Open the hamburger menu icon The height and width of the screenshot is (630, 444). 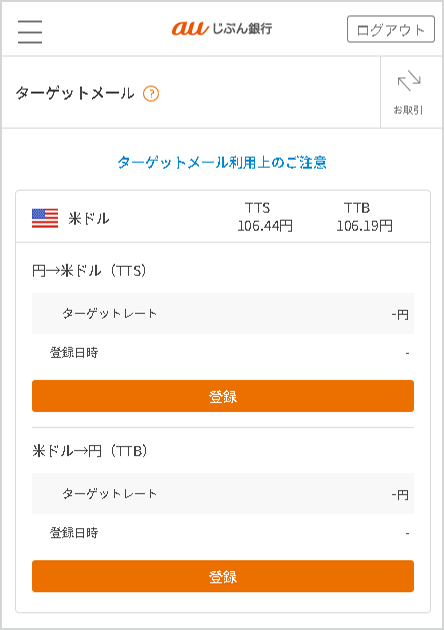(x=30, y=31)
